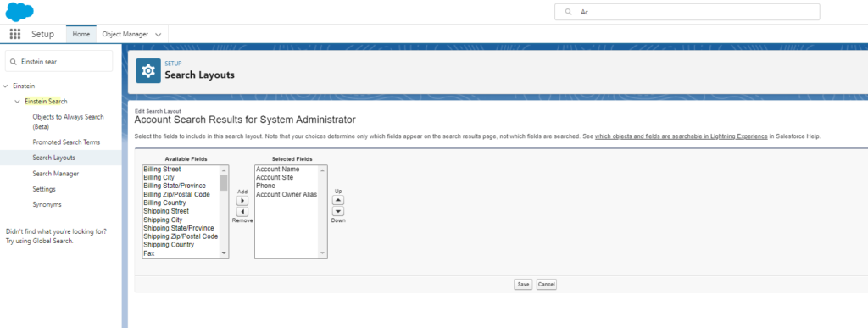Click the Einstein Search tree label
This screenshot has height=328, width=868.
(x=46, y=102)
